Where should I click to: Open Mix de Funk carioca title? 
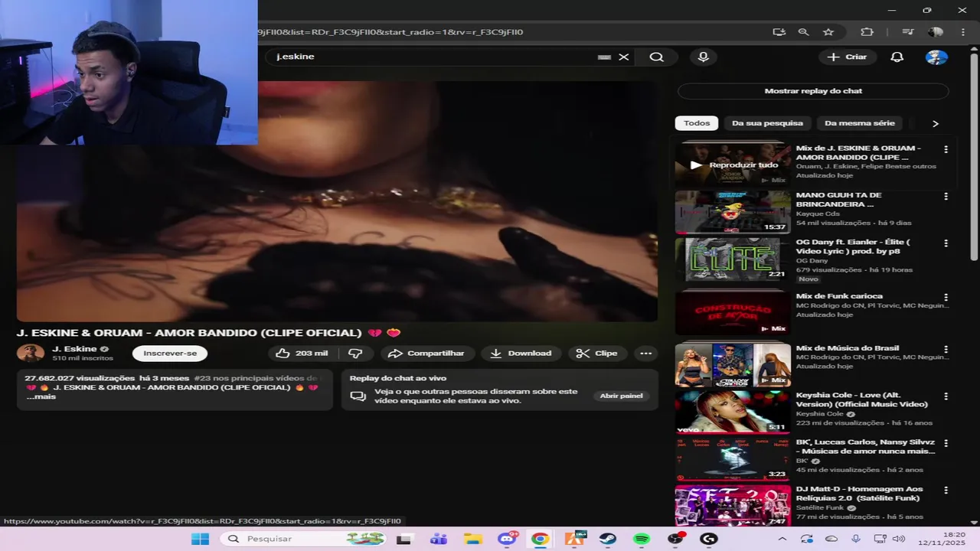(x=839, y=296)
